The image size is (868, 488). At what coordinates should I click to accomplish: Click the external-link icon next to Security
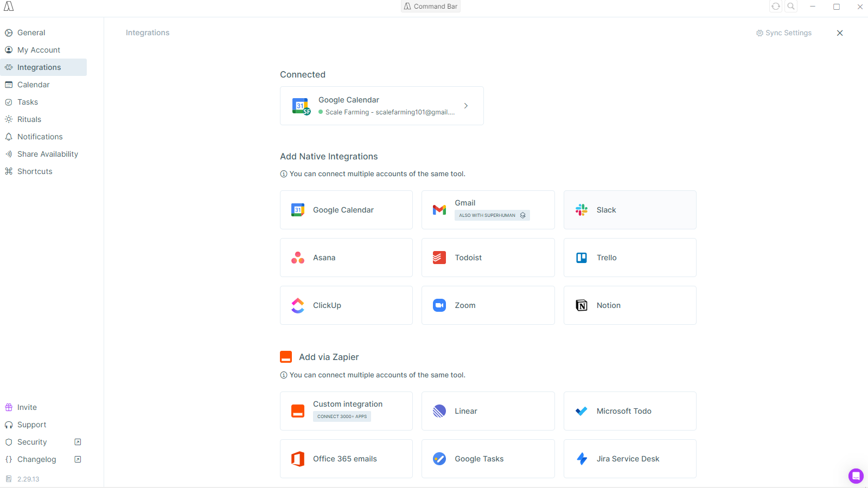coord(78,442)
